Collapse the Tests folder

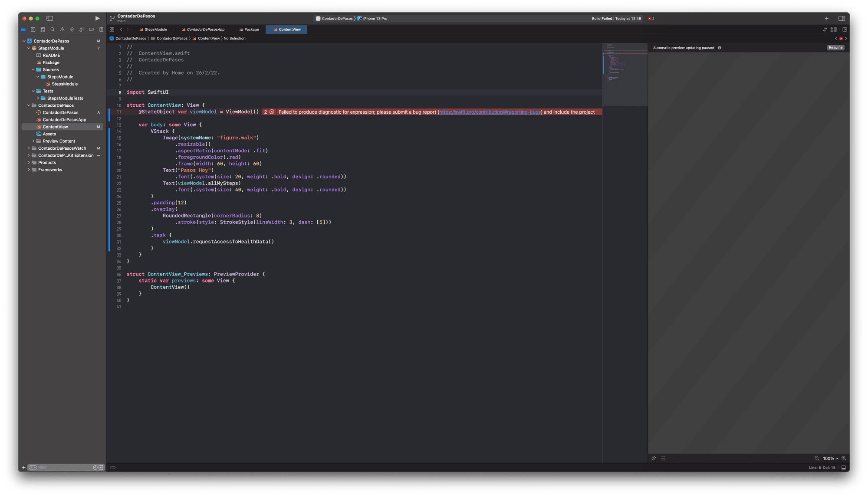(33, 91)
